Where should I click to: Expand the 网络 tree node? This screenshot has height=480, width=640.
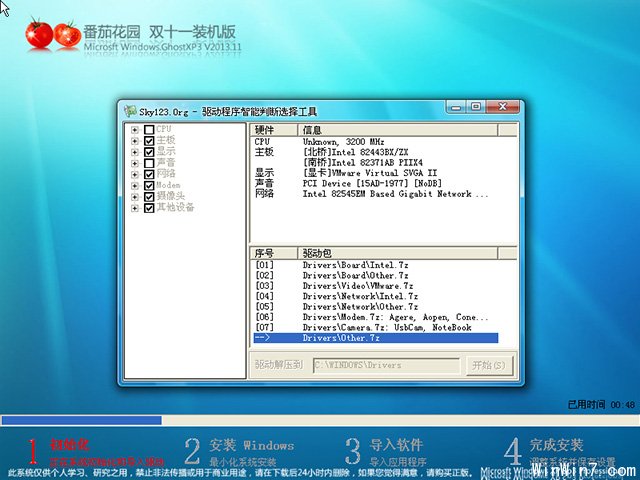(x=135, y=174)
